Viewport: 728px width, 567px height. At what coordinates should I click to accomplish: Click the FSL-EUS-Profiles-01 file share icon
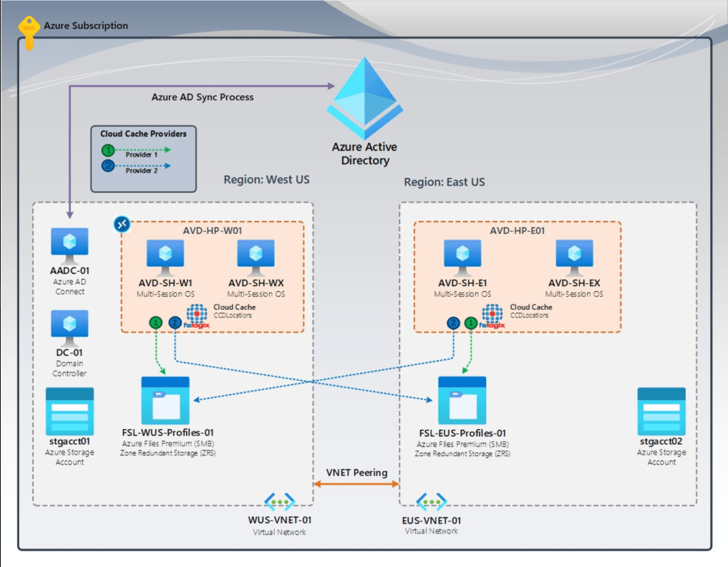click(x=463, y=401)
